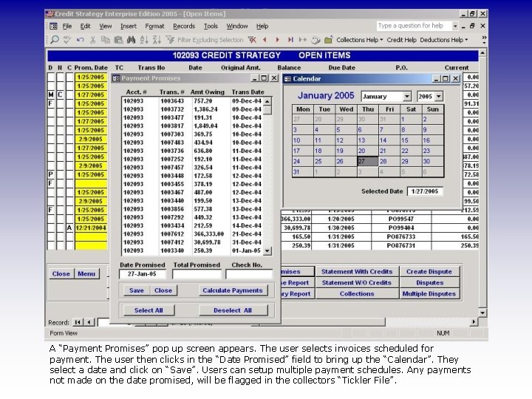Image resolution: width=532 pixels, height=399 pixels.
Task: Sort ascending with the A-Z icon
Action: pyautogui.click(x=144, y=40)
